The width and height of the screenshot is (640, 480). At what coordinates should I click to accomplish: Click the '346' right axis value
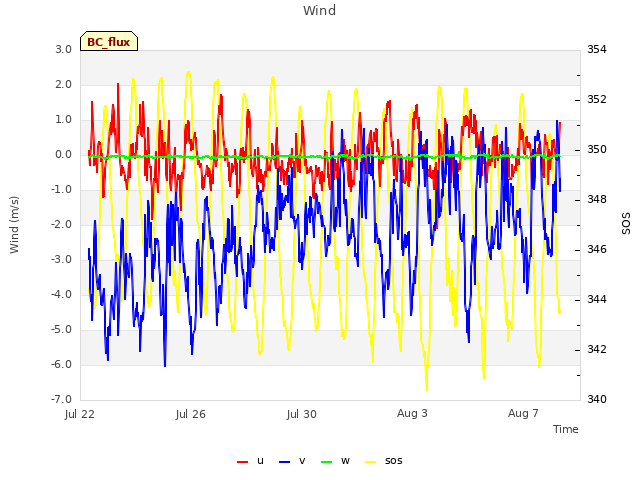(597, 249)
